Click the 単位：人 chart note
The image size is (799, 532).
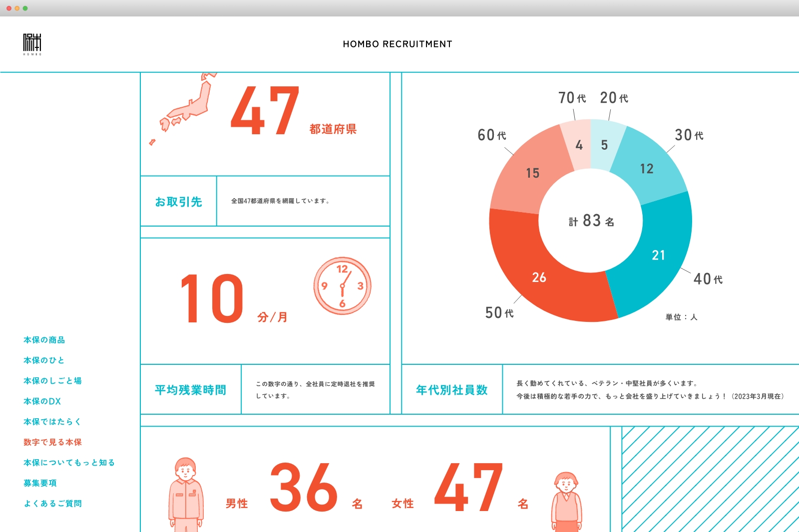[x=681, y=317]
